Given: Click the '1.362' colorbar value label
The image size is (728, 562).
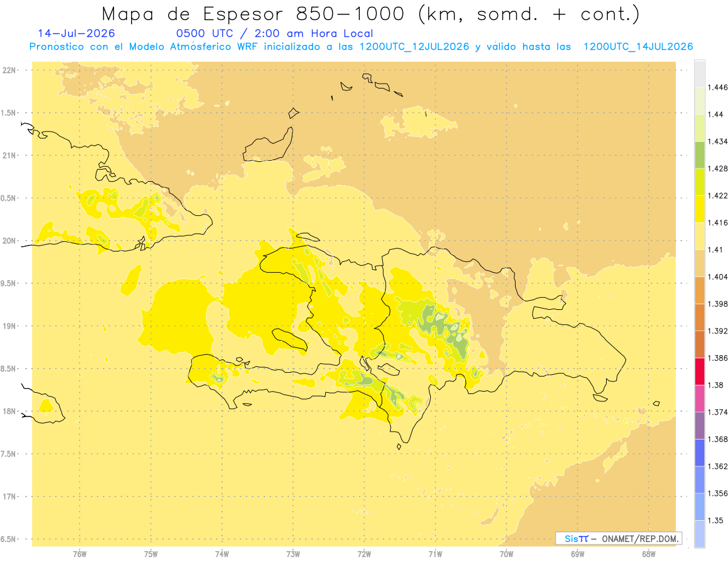Looking at the screenshot, I should click(x=718, y=466).
